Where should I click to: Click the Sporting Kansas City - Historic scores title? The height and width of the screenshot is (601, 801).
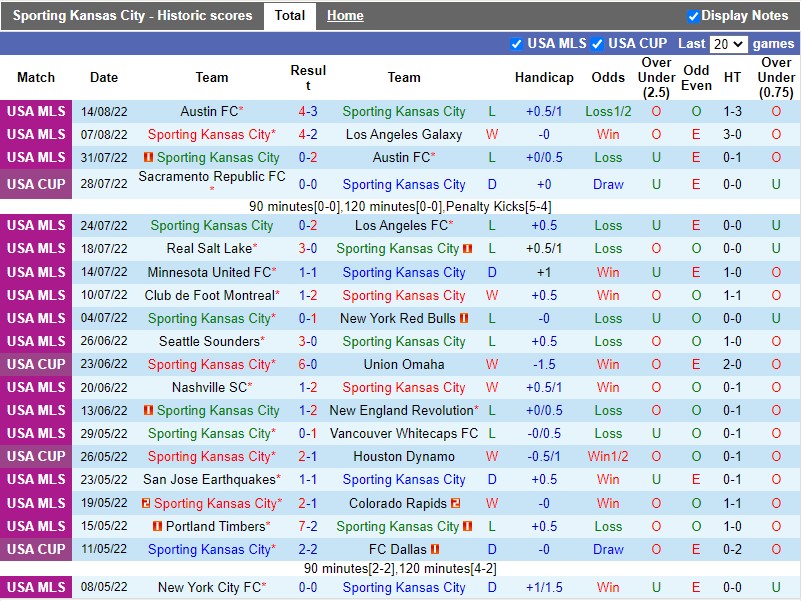click(x=132, y=16)
